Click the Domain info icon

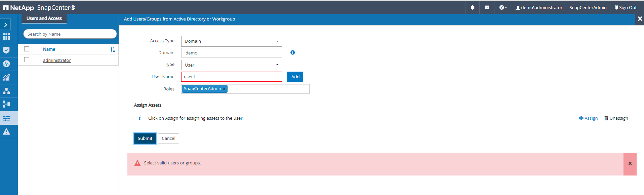[292, 52]
